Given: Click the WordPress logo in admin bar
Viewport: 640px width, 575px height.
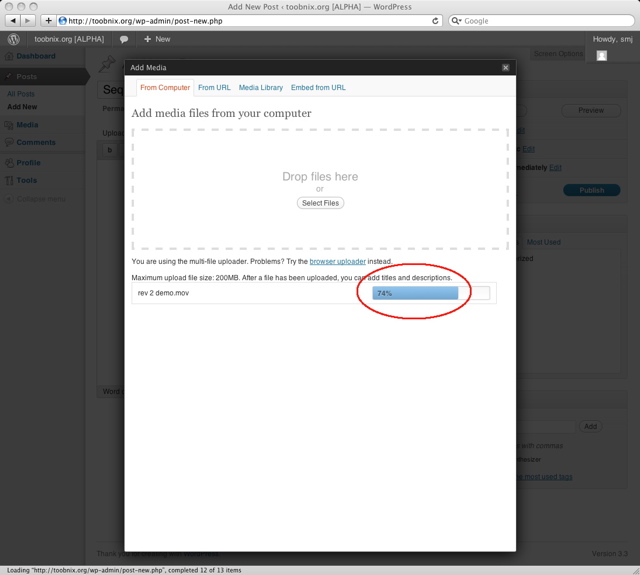Looking at the screenshot, I should coord(13,39).
